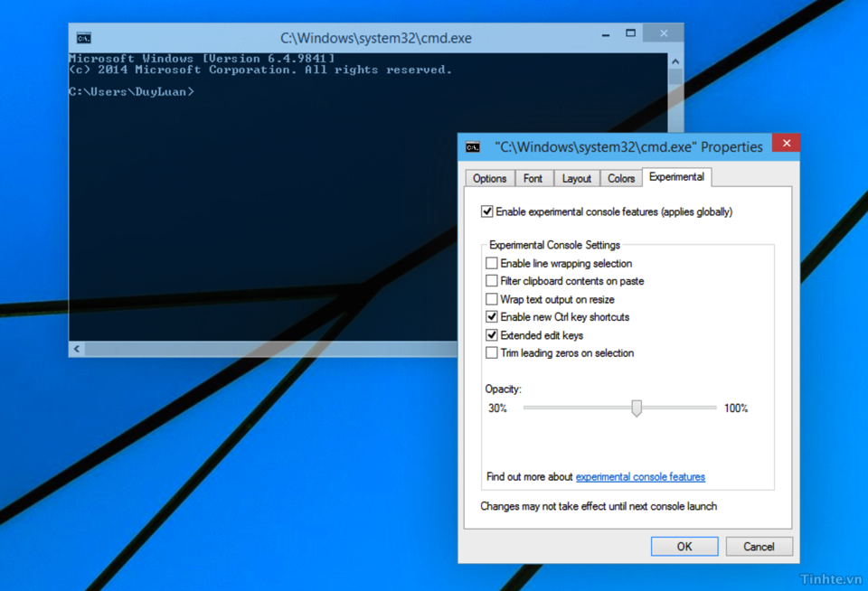Click the Opacity slider thumb

pos(637,408)
